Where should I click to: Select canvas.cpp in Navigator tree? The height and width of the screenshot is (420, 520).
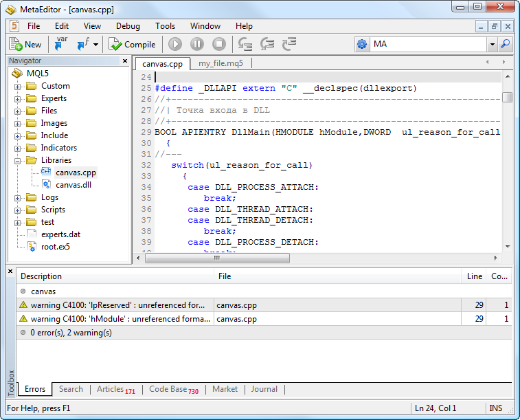[x=76, y=173]
